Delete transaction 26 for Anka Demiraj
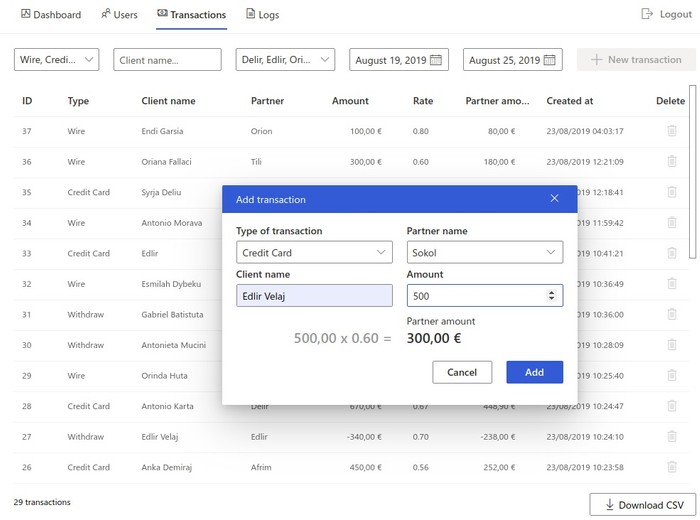 click(x=672, y=467)
